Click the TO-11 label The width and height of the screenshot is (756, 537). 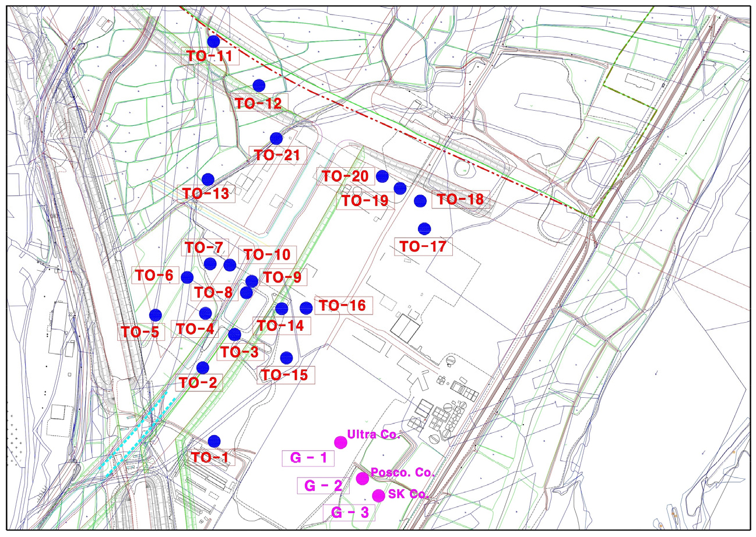[x=209, y=56]
